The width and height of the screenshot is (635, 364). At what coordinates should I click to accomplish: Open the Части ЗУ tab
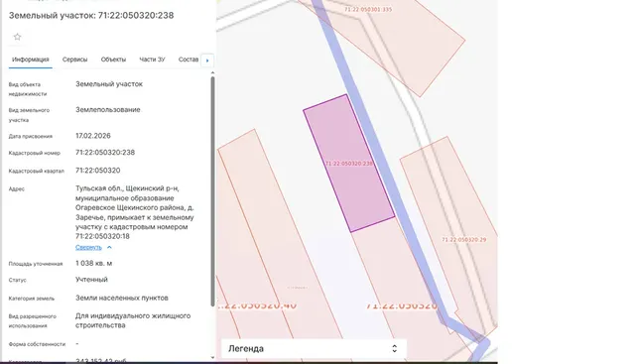[x=152, y=60]
